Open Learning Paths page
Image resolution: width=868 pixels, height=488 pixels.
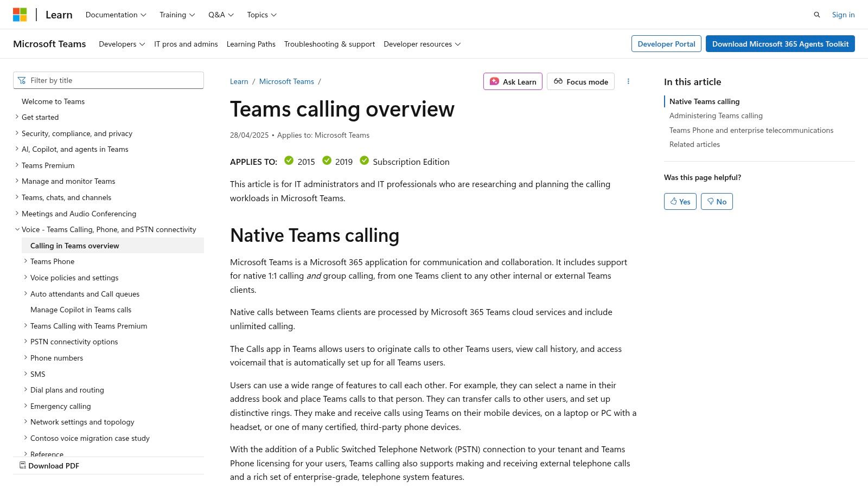[251, 44]
